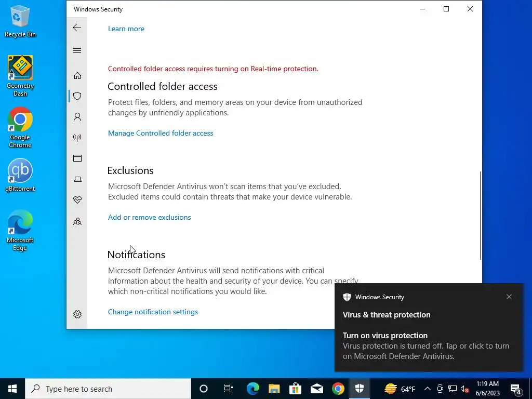This screenshot has height=399, width=532.
Task: Open the hamburger navigation menu
Action: pos(77,50)
